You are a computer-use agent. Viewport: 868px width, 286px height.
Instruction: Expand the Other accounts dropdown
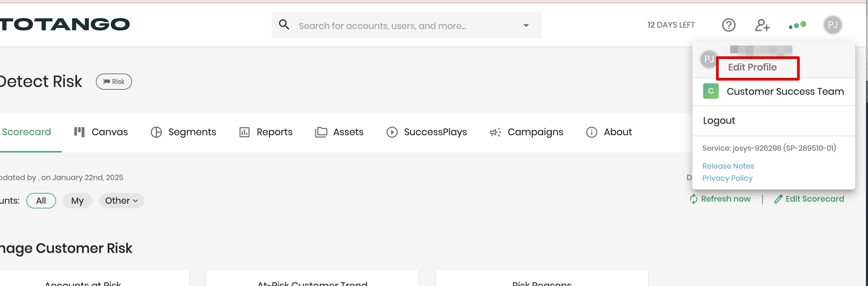click(x=121, y=201)
